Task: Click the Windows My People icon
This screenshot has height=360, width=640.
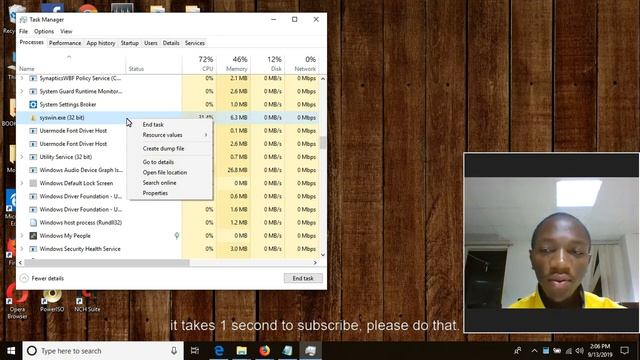Action: [x=33, y=236]
